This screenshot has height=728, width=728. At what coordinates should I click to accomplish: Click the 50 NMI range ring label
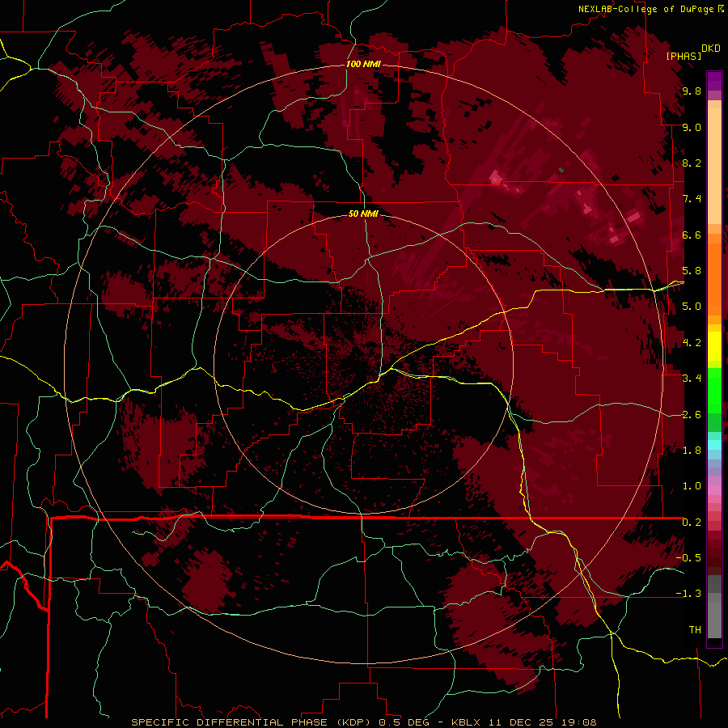point(363,214)
